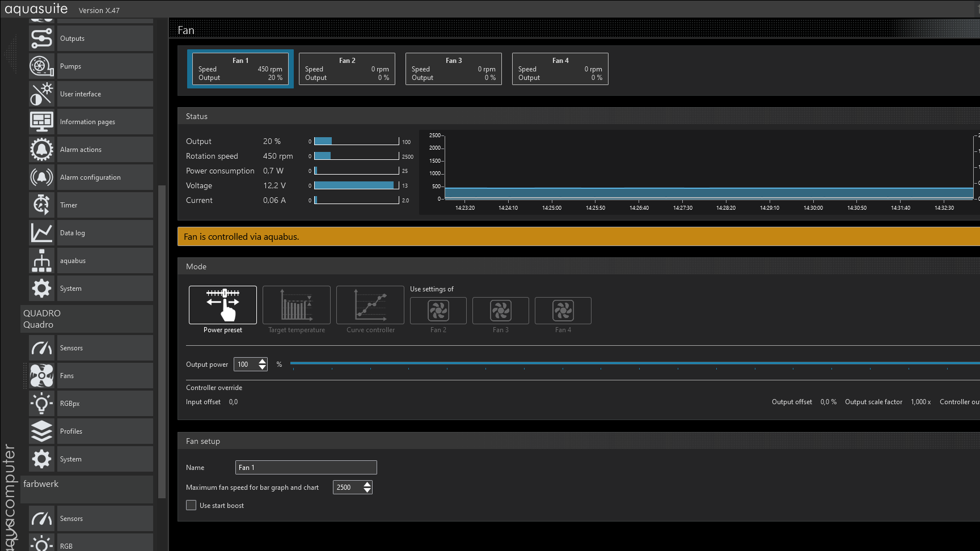This screenshot has width=980, height=551.
Task: Increase Output power with up arrow
Action: point(263,361)
